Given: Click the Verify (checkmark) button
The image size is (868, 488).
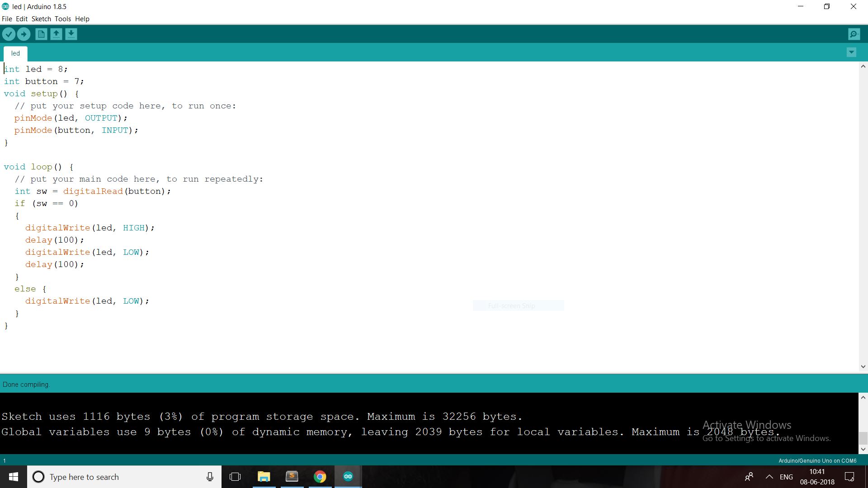Looking at the screenshot, I should click(x=9, y=34).
